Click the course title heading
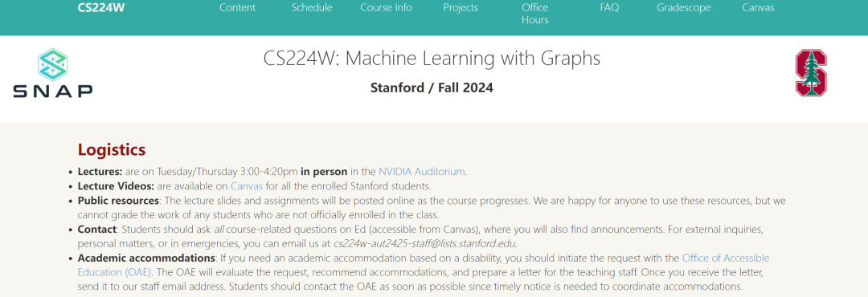Viewport: 868px width, 297px height. tap(432, 58)
